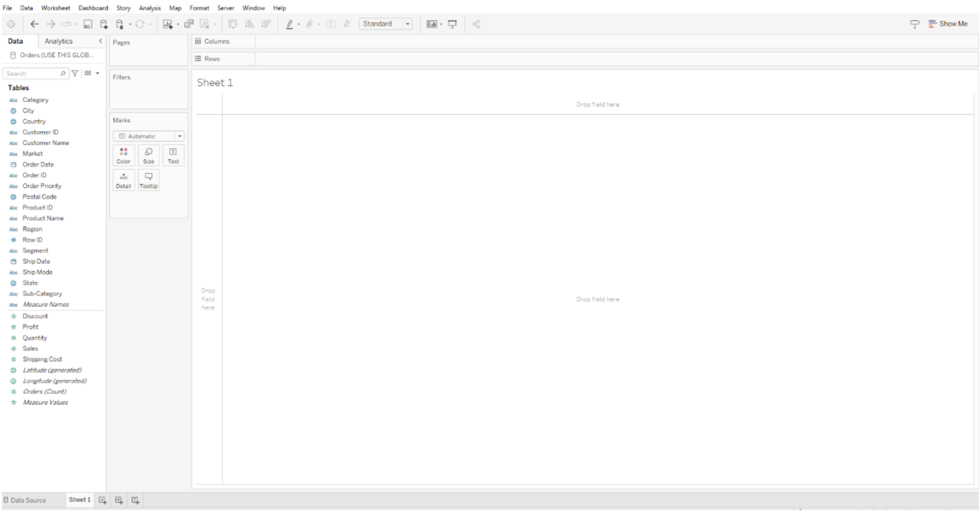Switch to the Analytics tab

pyautogui.click(x=58, y=41)
